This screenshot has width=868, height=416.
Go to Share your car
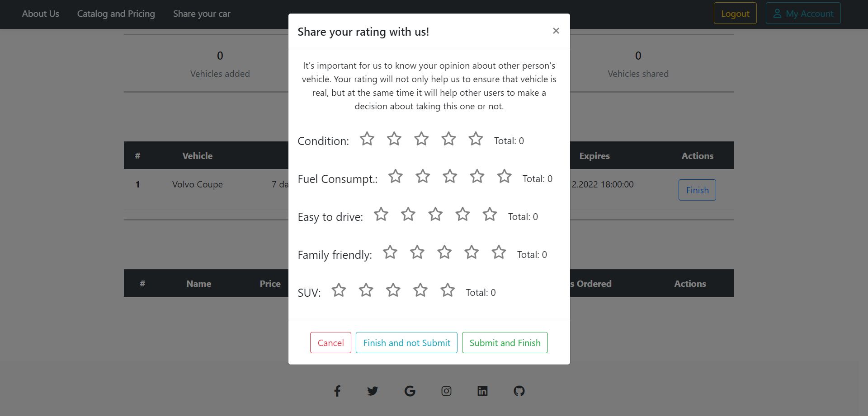tap(202, 14)
